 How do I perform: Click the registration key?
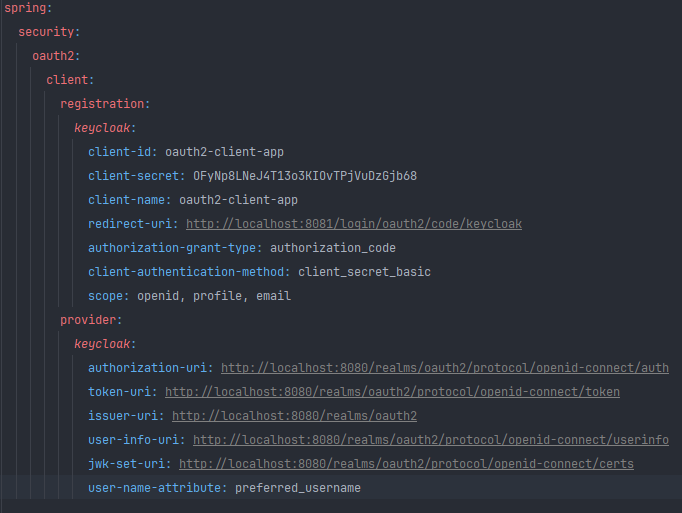tap(102, 104)
